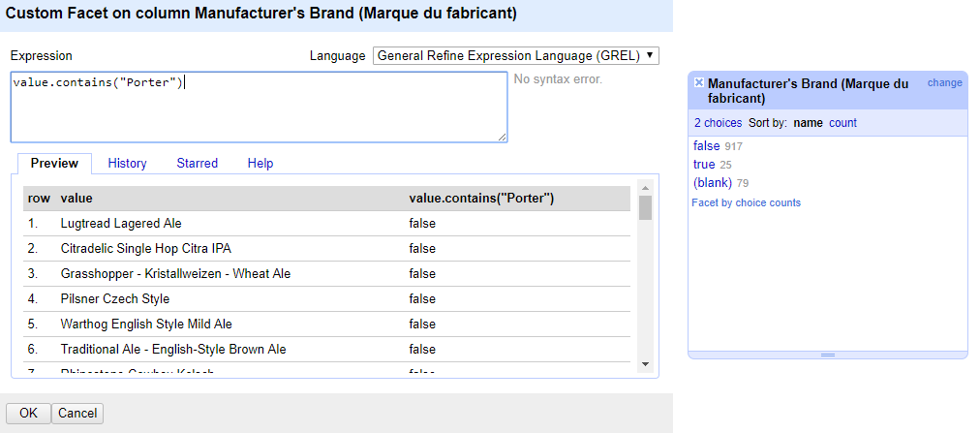Click the No syntax error message

click(558, 79)
